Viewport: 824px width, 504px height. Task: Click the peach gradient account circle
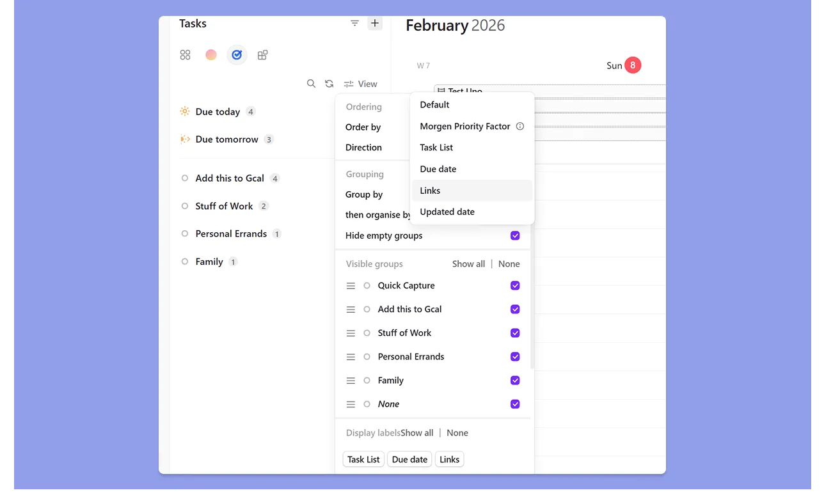[x=210, y=54]
